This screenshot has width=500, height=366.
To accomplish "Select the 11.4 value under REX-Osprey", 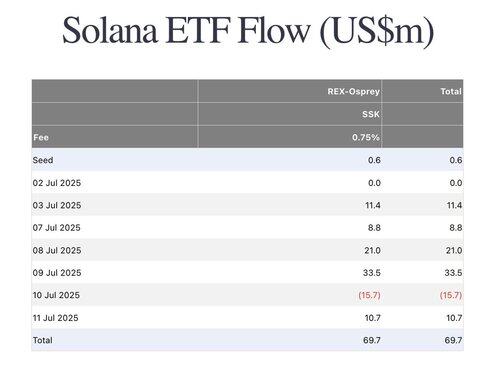I will tap(373, 205).
